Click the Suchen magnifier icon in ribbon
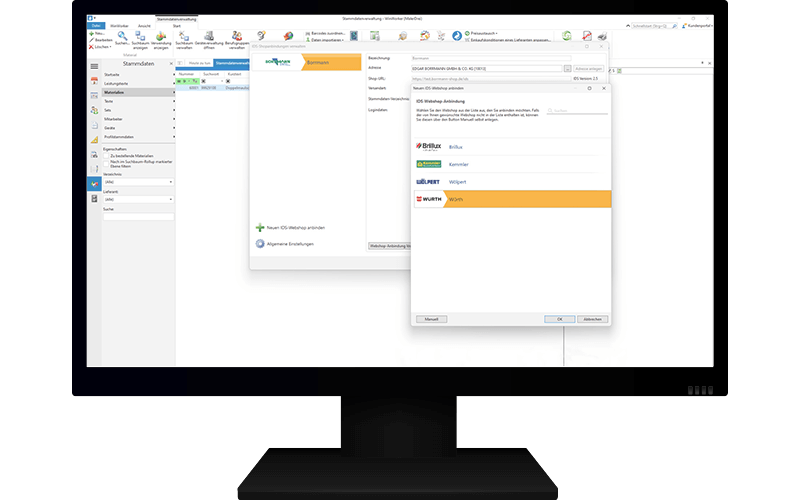The height and width of the screenshot is (500, 800). (122, 36)
